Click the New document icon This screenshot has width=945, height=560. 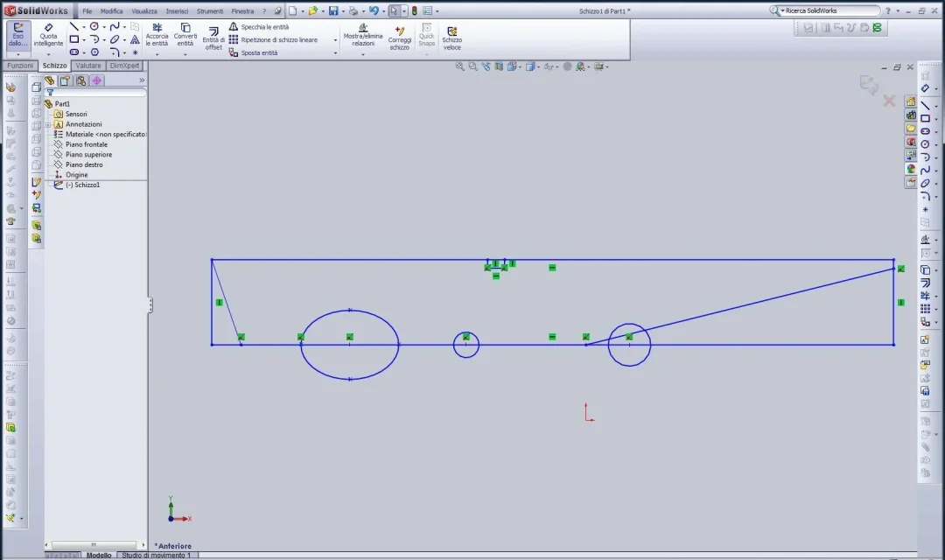292,10
